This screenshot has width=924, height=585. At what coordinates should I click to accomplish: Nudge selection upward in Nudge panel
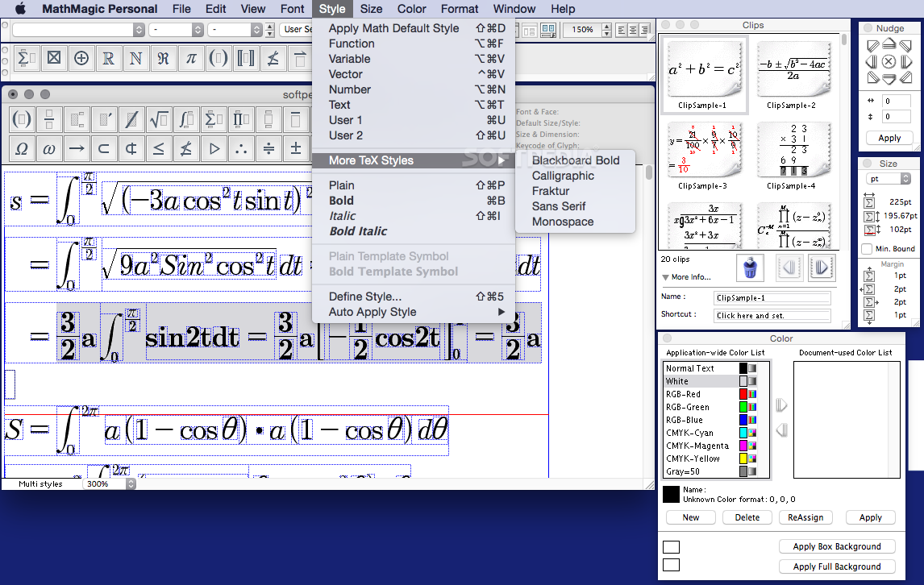pos(889,44)
